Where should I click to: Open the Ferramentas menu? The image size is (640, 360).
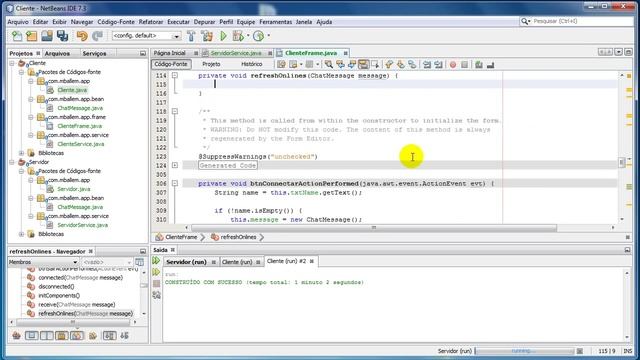[276, 22]
